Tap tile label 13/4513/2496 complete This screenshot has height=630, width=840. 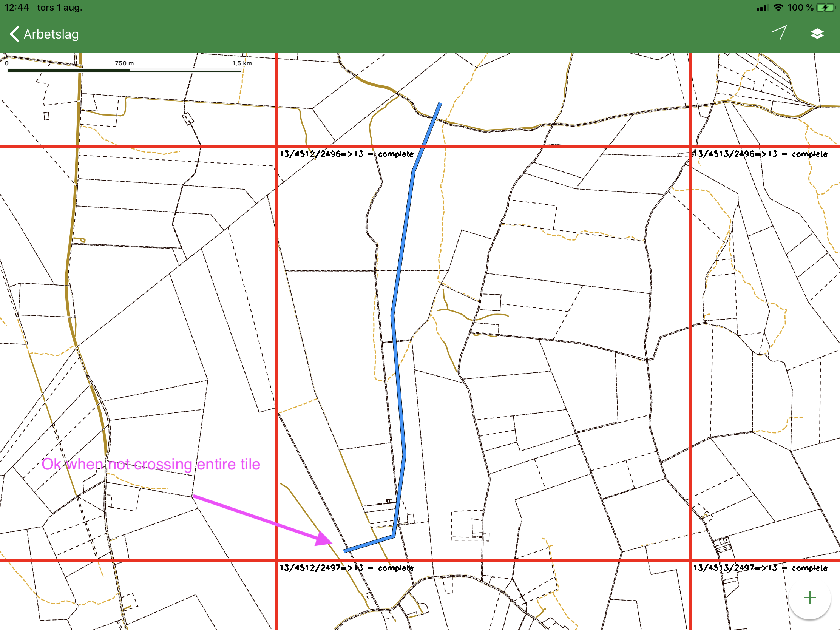click(760, 154)
